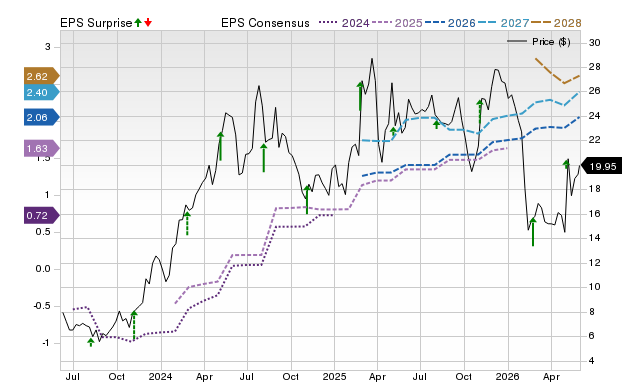The height and width of the screenshot is (382, 640).
Task: Click the EPS surprise arrow at May 2024
Action: 220,146
